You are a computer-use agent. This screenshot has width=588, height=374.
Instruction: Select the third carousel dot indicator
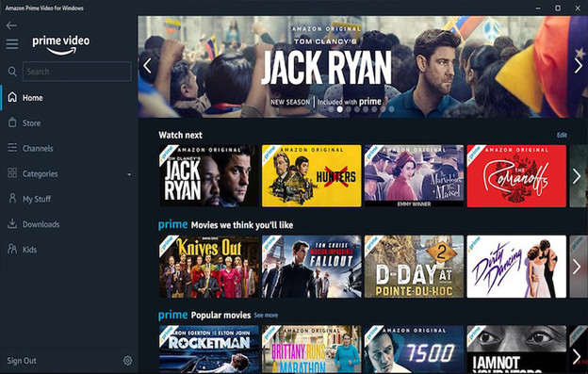[349, 109]
